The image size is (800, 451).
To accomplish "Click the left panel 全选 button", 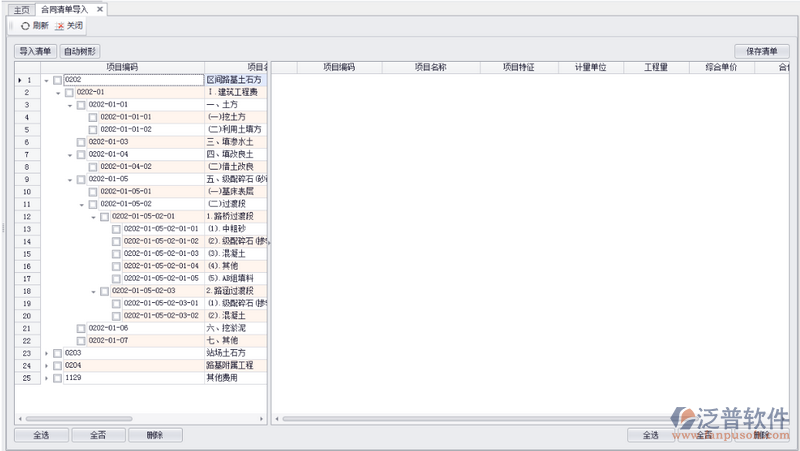I will (41, 435).
